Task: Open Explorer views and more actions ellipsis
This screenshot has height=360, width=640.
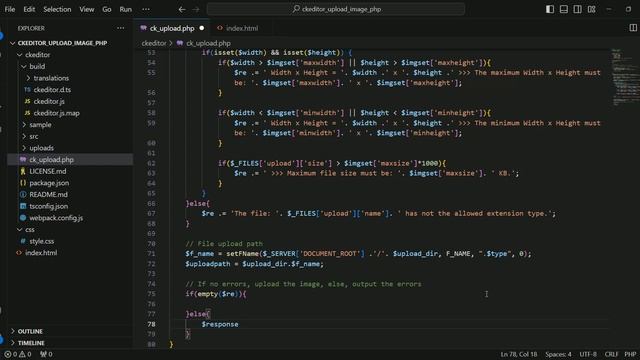Action: 120,28
